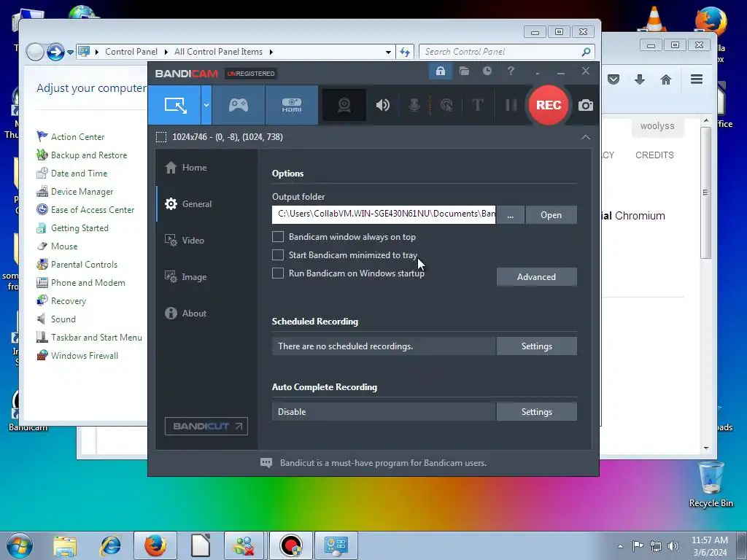Click the recording area size selection icon
Image resolution: width=747 pixels, height=560 pixels.
point(161,137)
